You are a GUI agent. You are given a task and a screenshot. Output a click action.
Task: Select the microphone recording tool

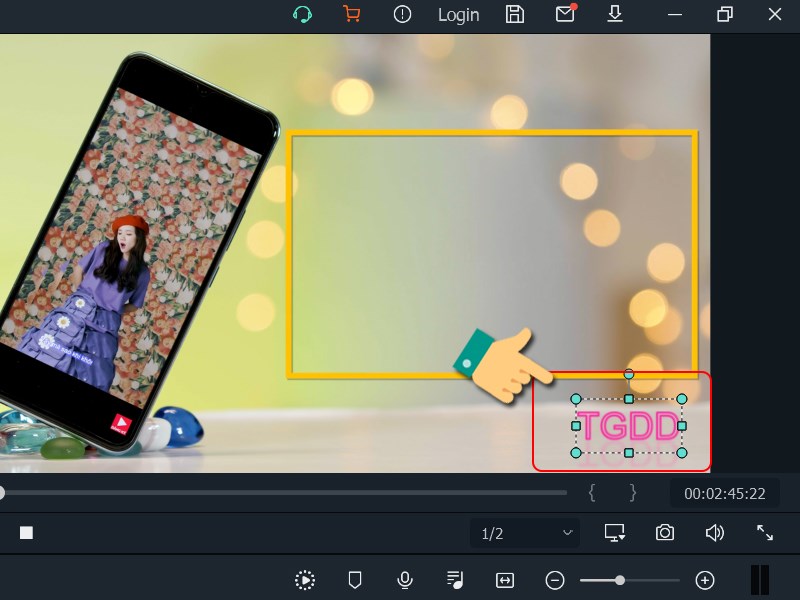pos(404,580)
